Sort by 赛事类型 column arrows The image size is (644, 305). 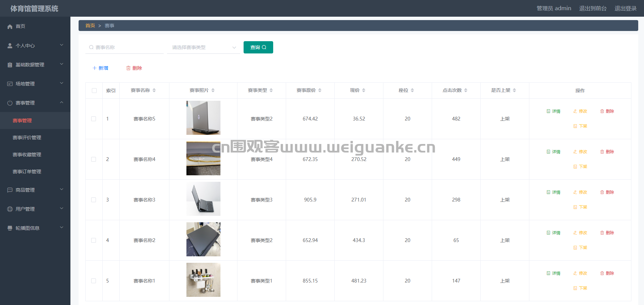(x=271, y=90)
